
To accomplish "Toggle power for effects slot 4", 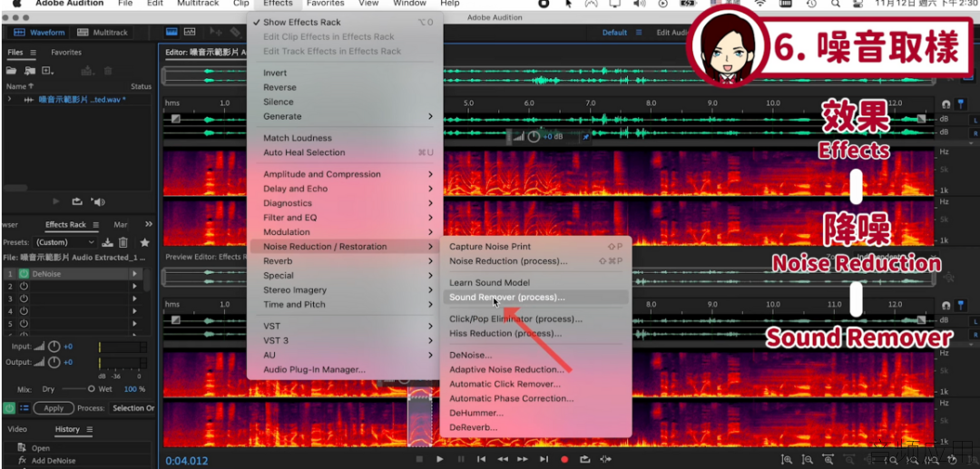I will tap(24, 311).
